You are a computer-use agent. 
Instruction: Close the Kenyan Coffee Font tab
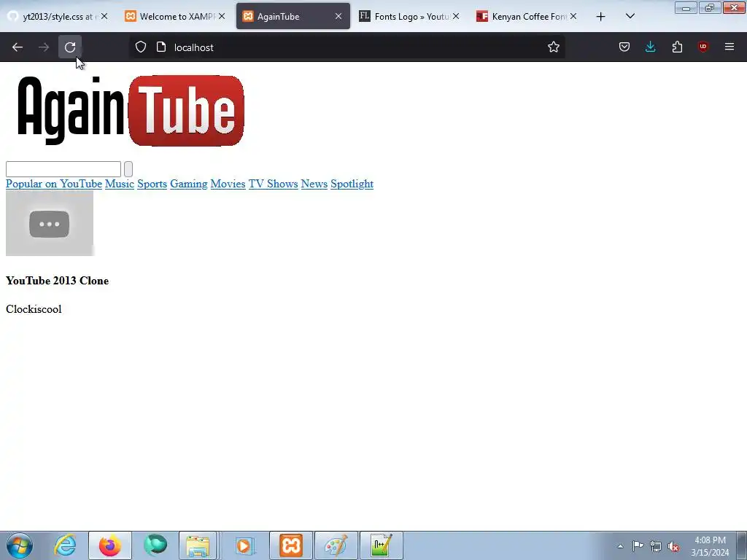(x=573, y=17)
